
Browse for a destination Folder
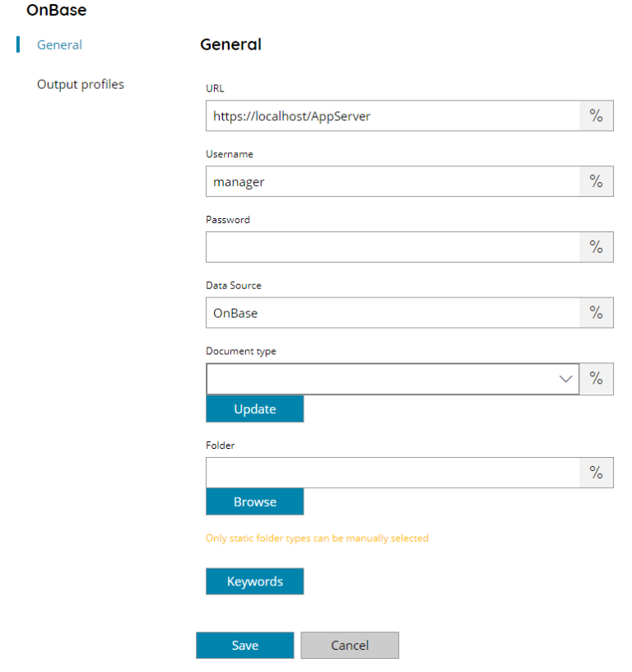254,502
